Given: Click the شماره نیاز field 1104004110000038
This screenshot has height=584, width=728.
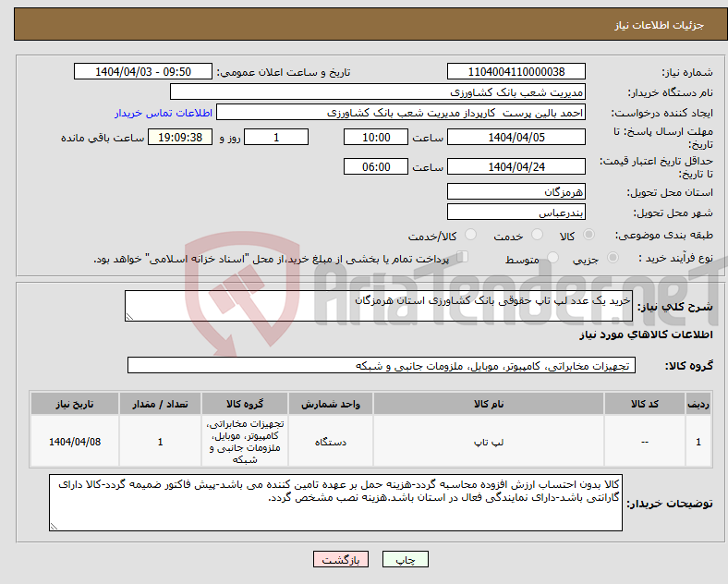Looking at the screenshot, I should pos(516,71).
